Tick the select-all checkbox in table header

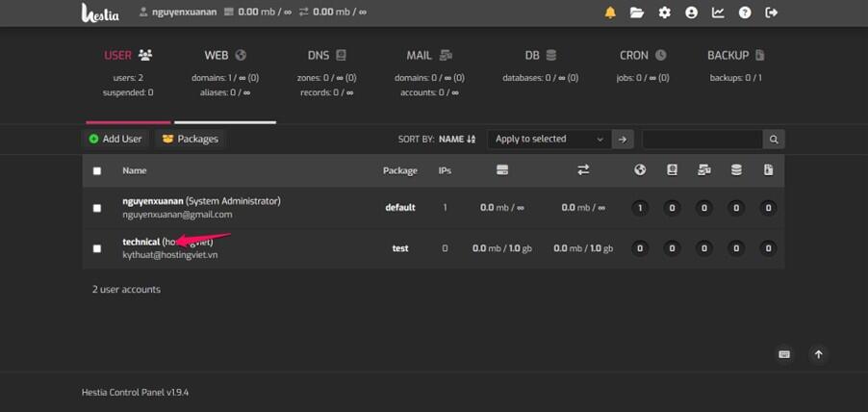[97, 171]
